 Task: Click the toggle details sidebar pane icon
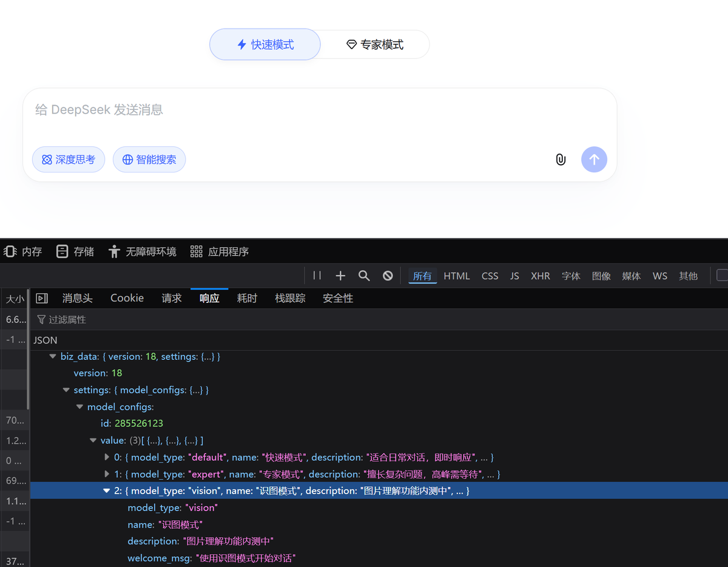click(42, 298)
